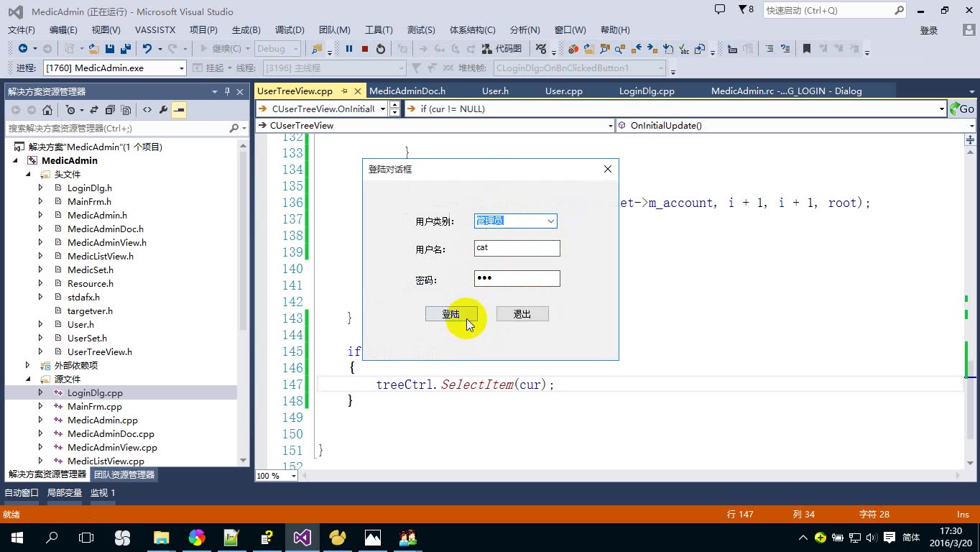Click the Sync with Active Document icon

click(x=94, y=110)
